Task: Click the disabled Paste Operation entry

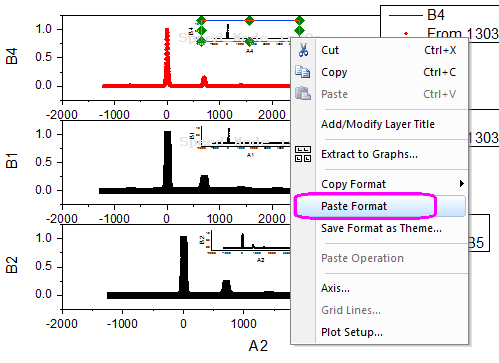Action: [362, 258]
